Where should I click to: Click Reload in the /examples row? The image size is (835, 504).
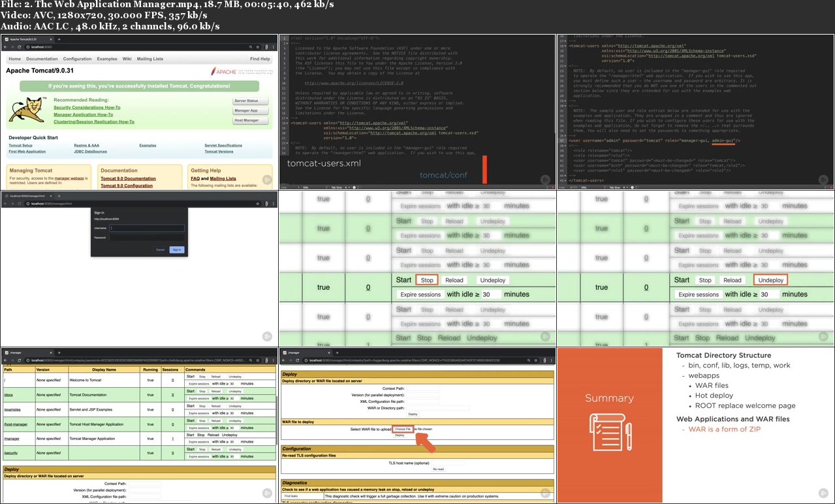(216, 406)
